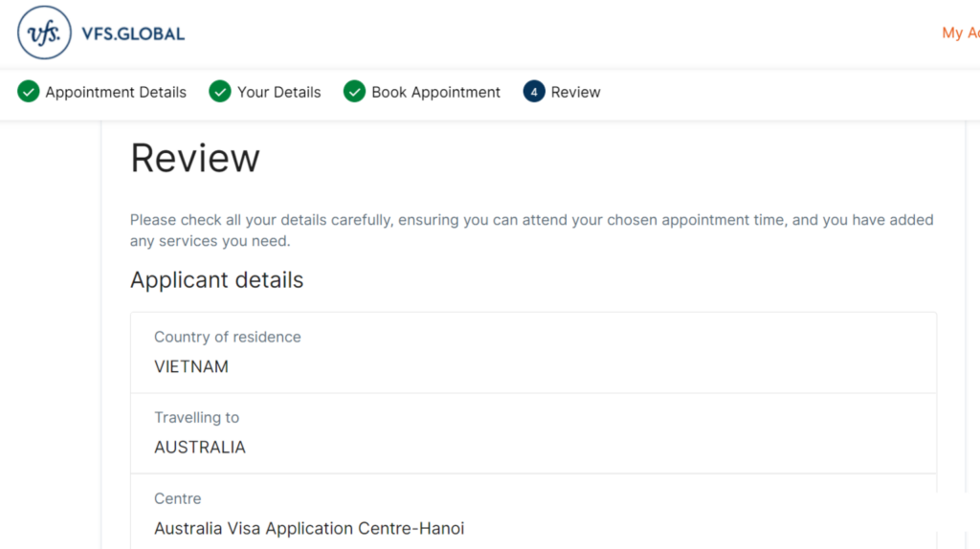The width and height of the screenshot is (980, 549).
Task: Click the green checkmark beside Book Appointment
Action: 354,91
